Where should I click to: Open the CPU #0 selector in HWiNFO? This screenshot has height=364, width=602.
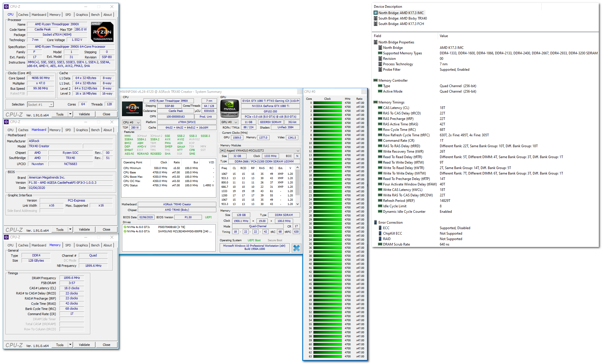tap(131, 122)
